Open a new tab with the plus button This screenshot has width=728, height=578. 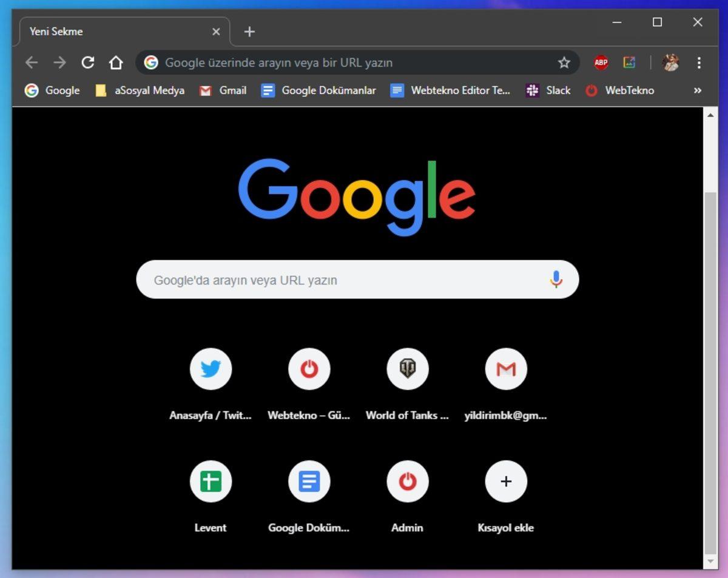click(x=249, y=32)
